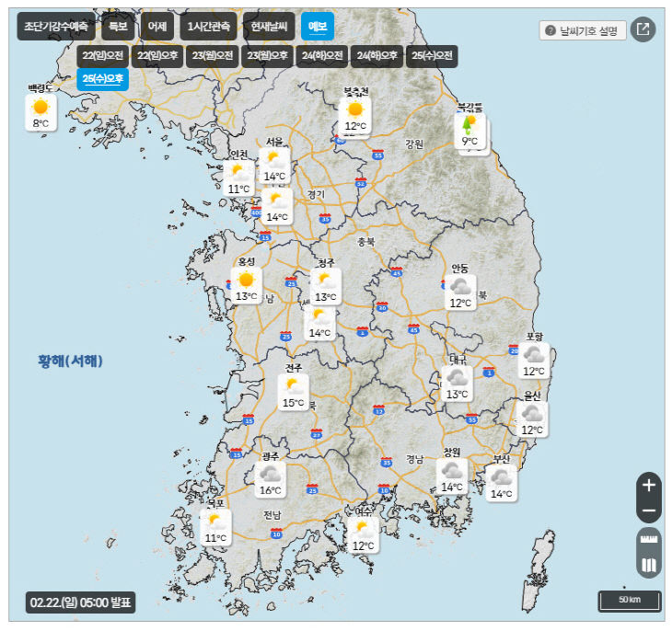Open map in new window icon

643,29
